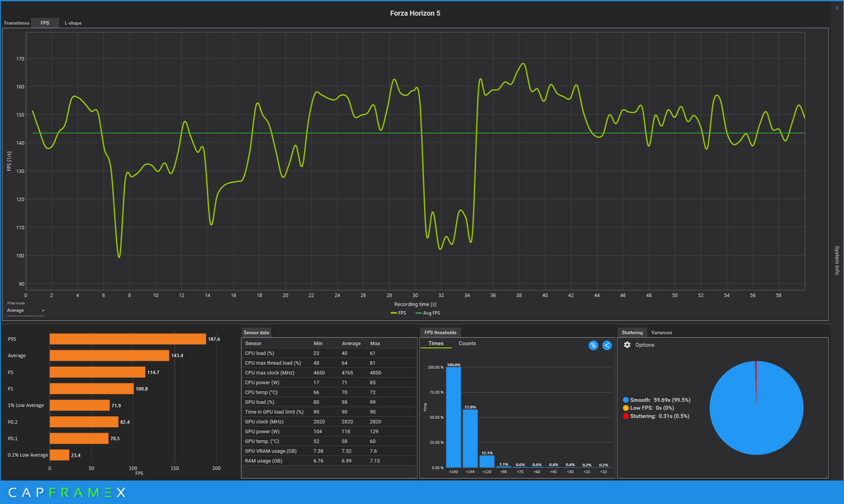
Task: Click the yellow Low FPS legend dot
Action: point(626,408)
